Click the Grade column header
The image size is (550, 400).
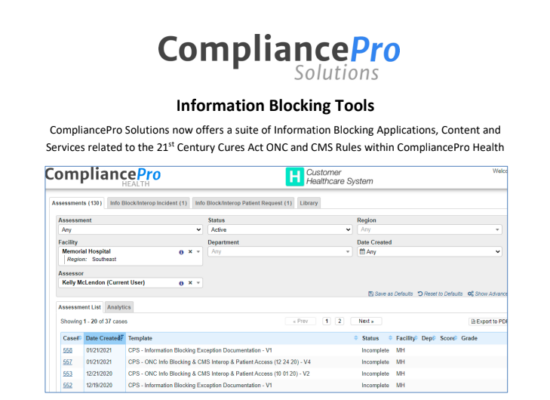469,338
